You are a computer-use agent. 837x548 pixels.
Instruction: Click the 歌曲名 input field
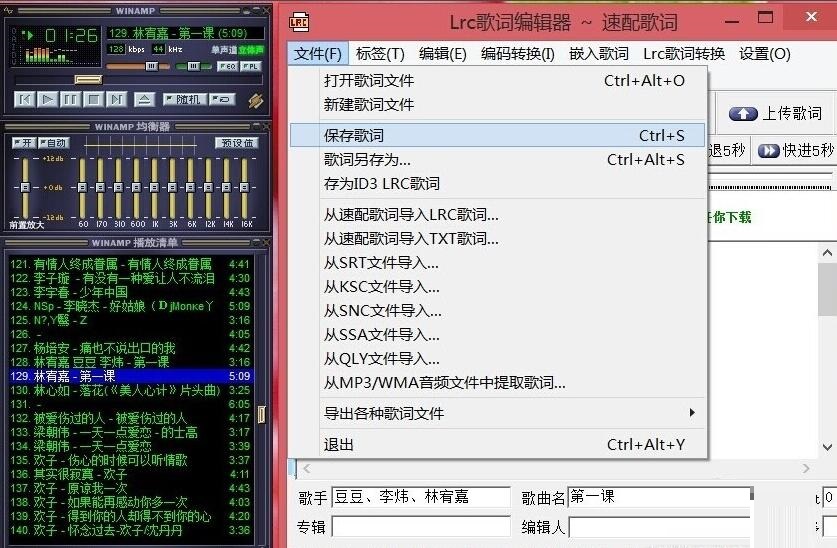[659, 497]
